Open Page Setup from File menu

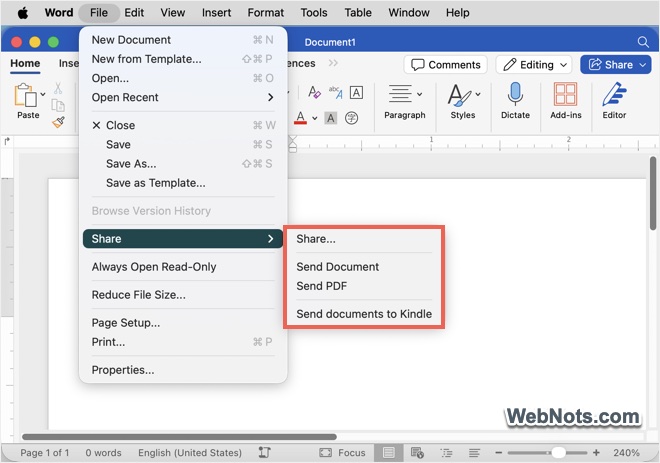pos(183,323)
